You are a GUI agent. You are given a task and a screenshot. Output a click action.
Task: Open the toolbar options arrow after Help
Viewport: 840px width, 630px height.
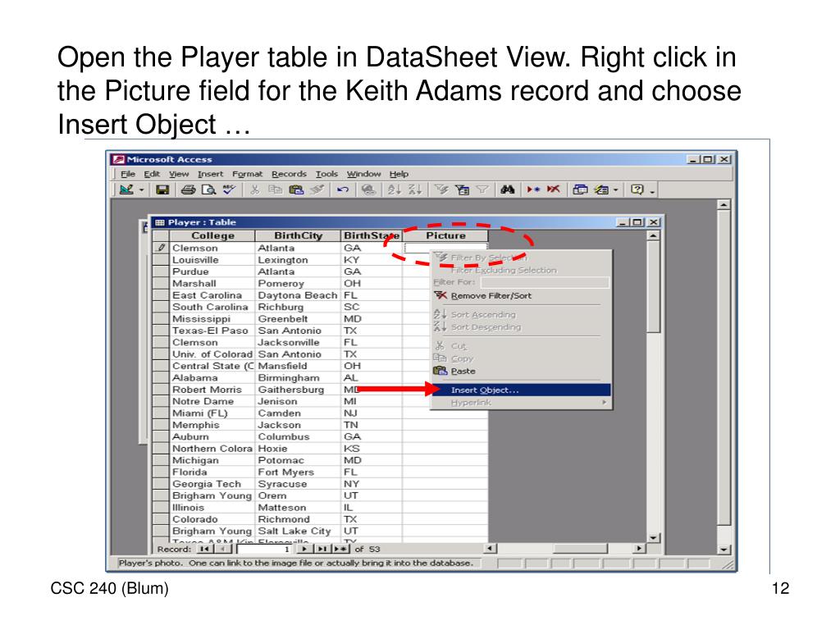click(x=652, y=190)
